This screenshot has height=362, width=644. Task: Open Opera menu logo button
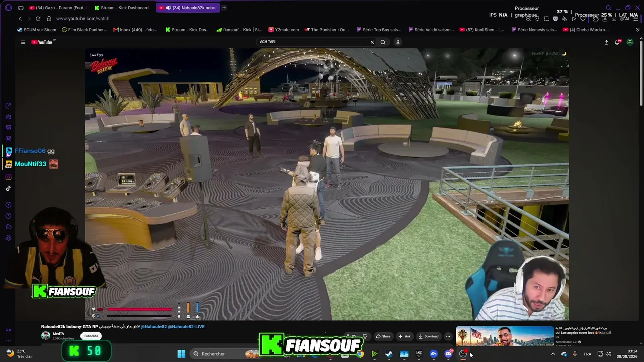[x=8, y=8]
